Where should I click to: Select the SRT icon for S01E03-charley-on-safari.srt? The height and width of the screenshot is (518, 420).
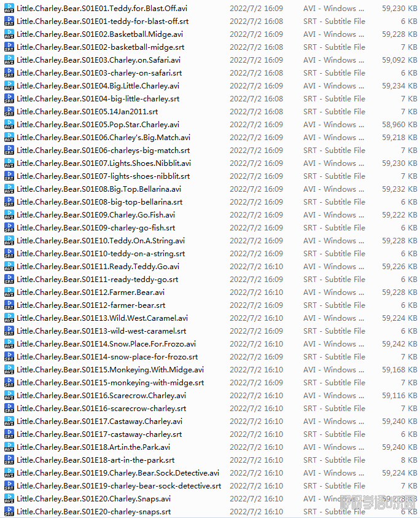click(9, 73)
